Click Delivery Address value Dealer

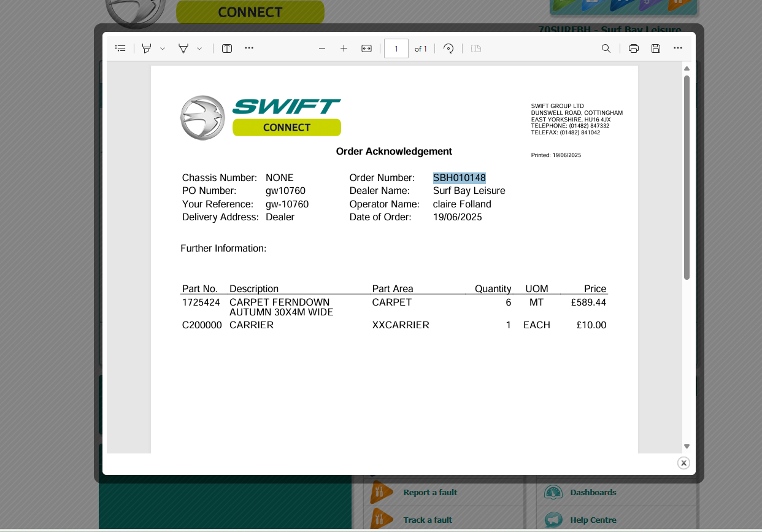tap(280, 217)
